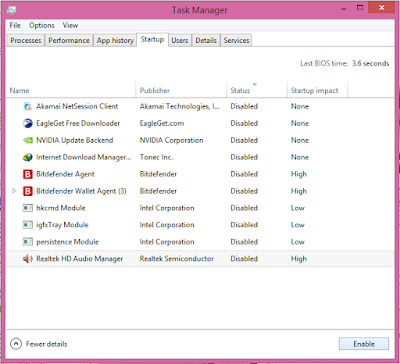Click the High impact of Bitdefender Agent
400x364 pixels.
[x=299, y=174]
